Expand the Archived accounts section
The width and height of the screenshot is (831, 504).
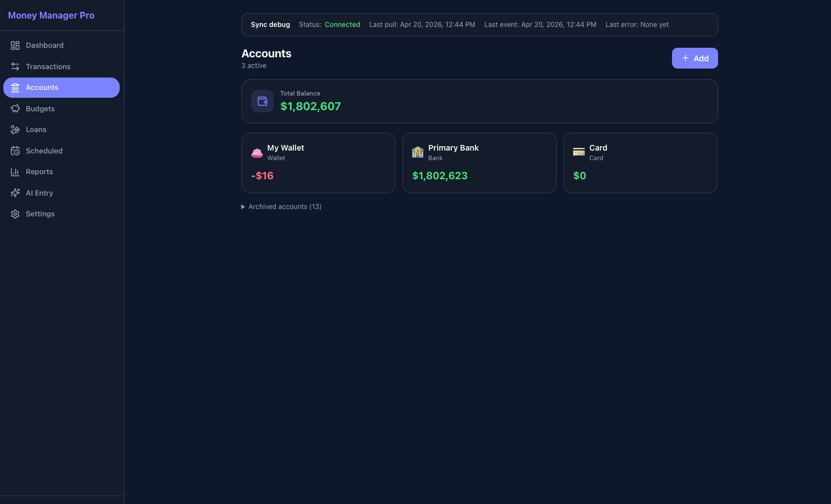pos(281,207)
